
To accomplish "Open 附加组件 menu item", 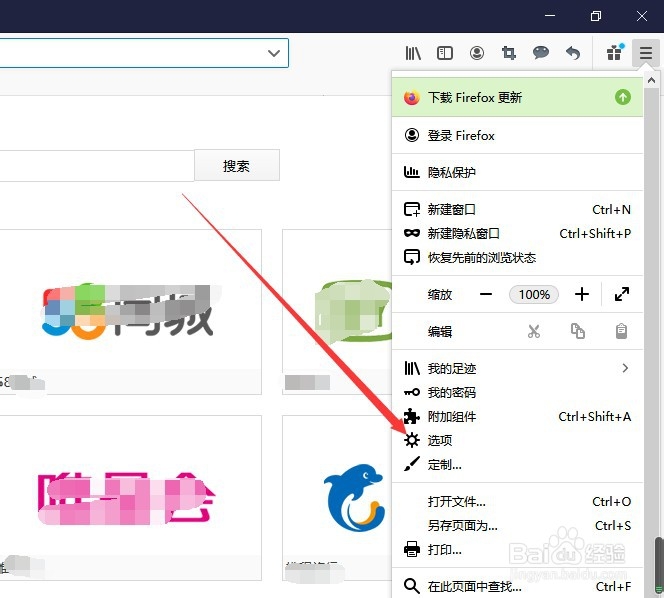I will tap(517, 417).
